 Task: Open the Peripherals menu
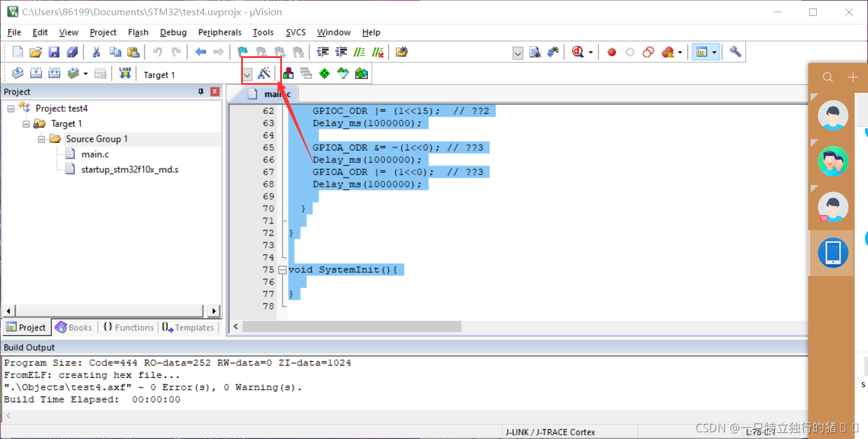(220, 32)
